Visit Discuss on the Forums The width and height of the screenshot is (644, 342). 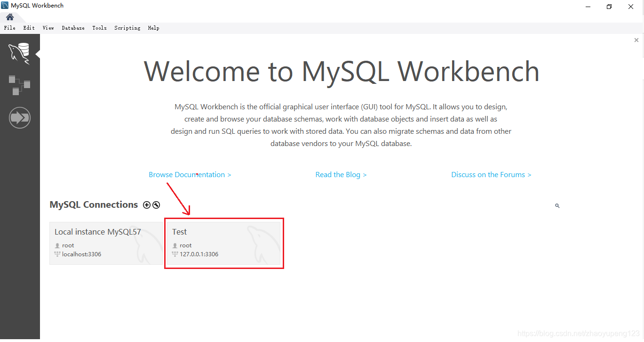point(491,174)
